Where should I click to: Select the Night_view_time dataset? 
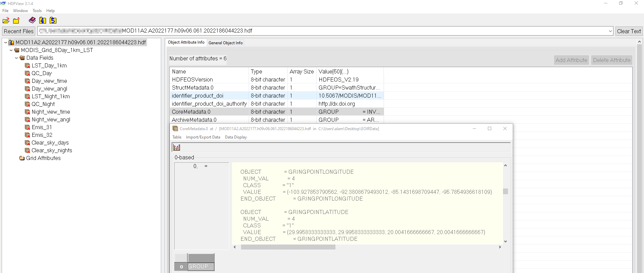51,112
